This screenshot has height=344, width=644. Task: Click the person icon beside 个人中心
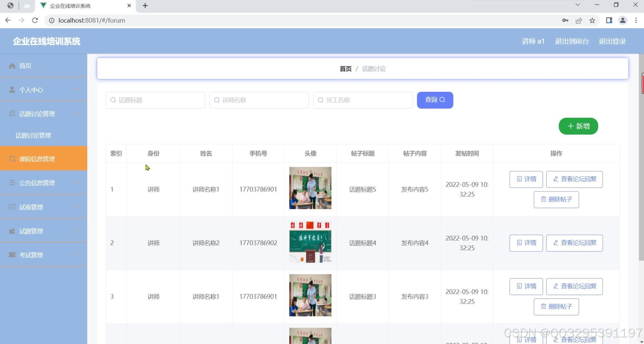pyautogui.click(x=12, y=90)
